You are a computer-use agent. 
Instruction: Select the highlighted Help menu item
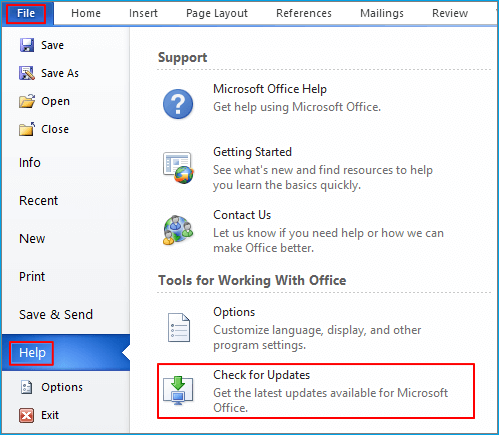(66, 353)
